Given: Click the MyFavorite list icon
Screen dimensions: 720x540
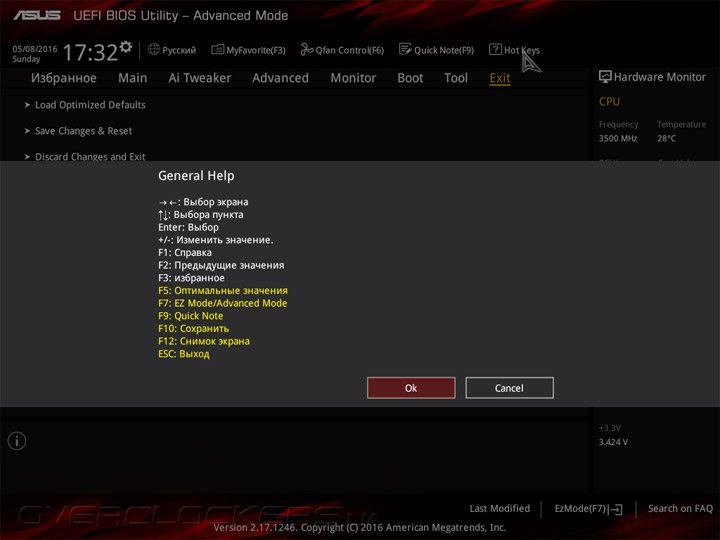Looking at the screenshot, I should click(x=218, y=49).
